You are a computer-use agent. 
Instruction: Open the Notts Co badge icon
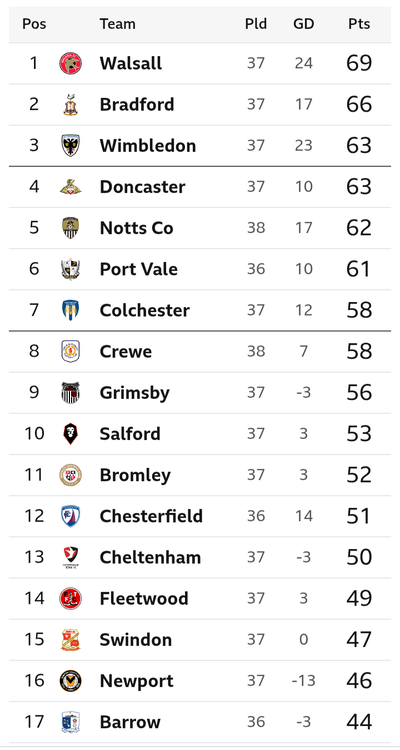(70, 228)
